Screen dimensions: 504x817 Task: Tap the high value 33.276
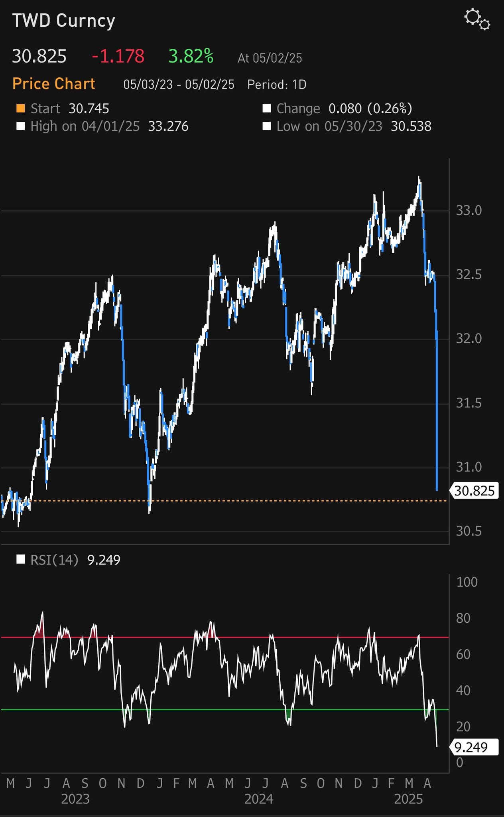(x=168, y=126)
